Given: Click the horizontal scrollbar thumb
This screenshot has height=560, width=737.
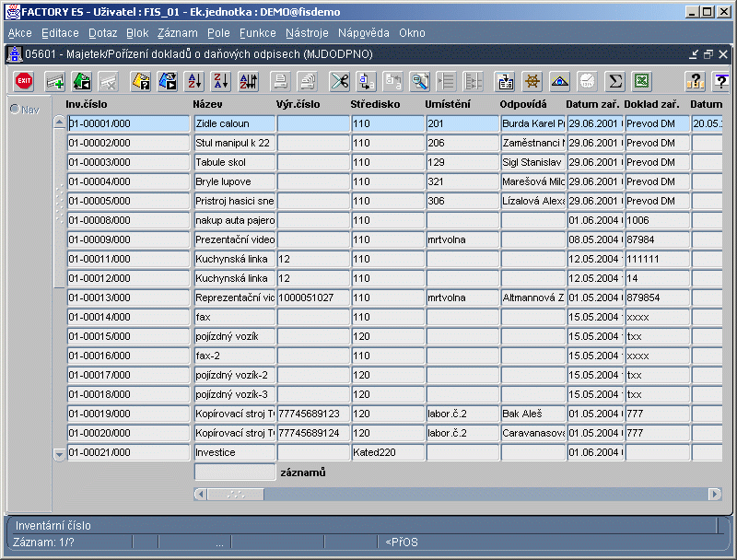Looking at the screenshot, I should [236, 495].
